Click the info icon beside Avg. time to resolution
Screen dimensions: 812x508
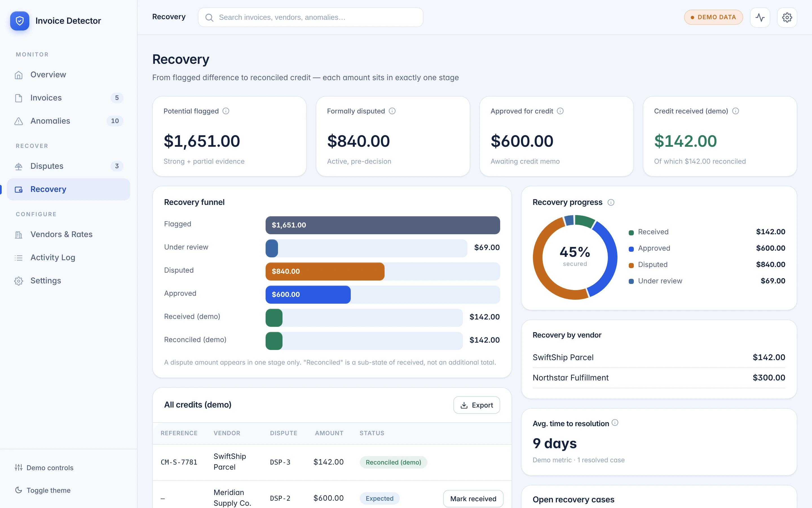(615, 423)
